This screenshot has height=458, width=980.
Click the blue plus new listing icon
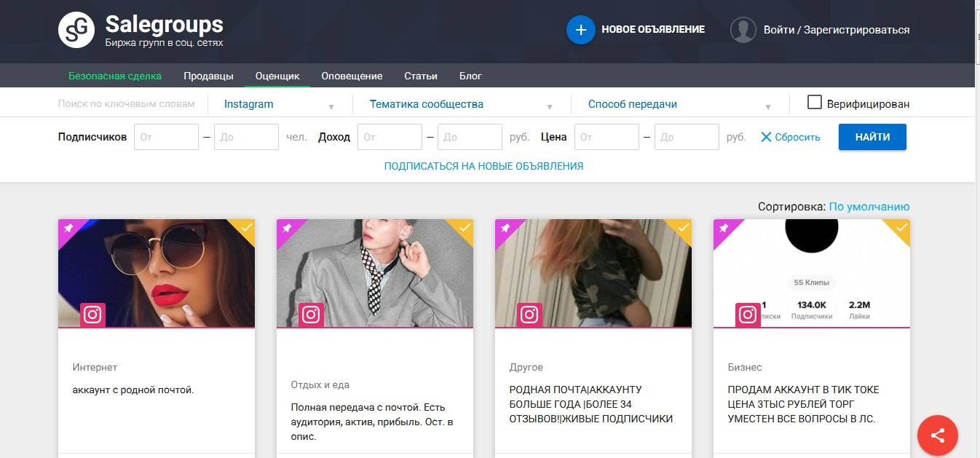(580, 30)
